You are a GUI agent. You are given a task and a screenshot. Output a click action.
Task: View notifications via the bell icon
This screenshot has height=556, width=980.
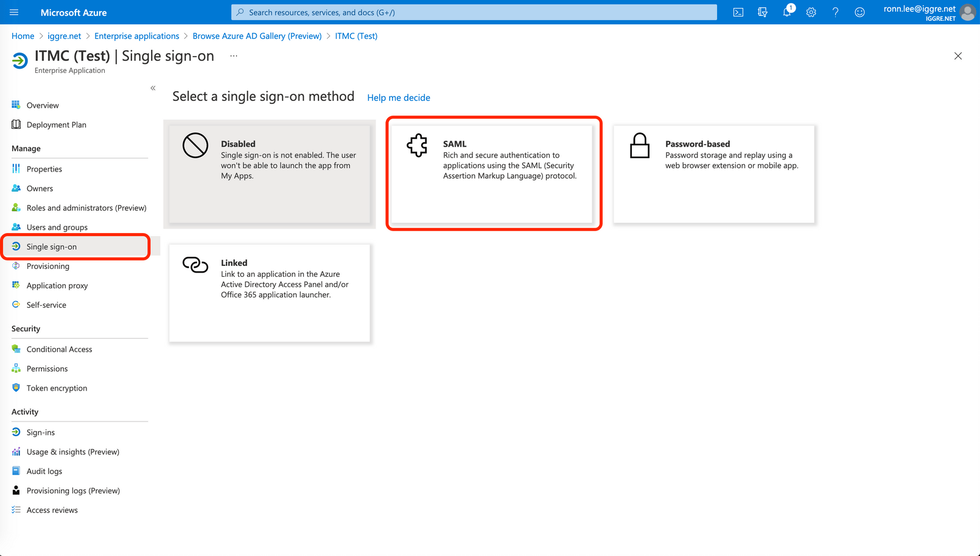[x=787, y=12]
